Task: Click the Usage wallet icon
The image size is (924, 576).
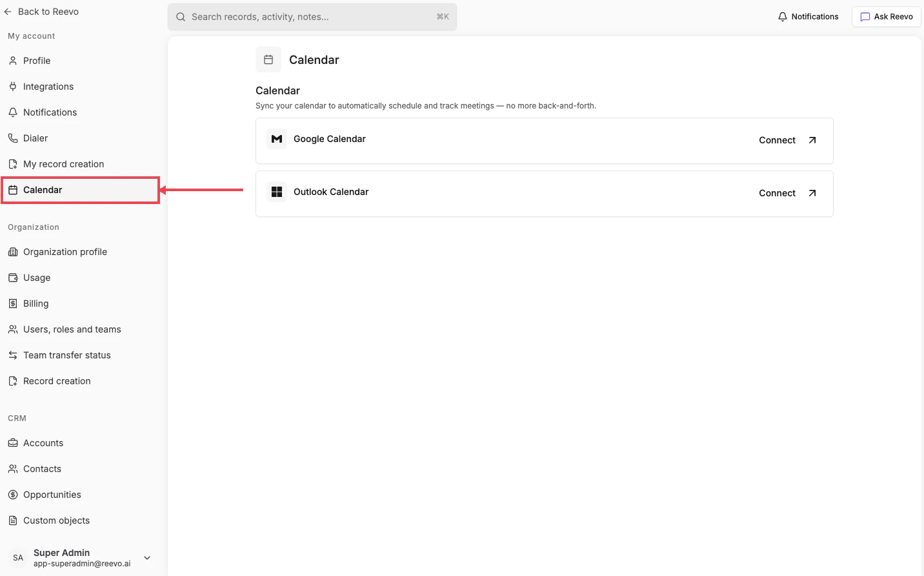Action: coord(13,278)
